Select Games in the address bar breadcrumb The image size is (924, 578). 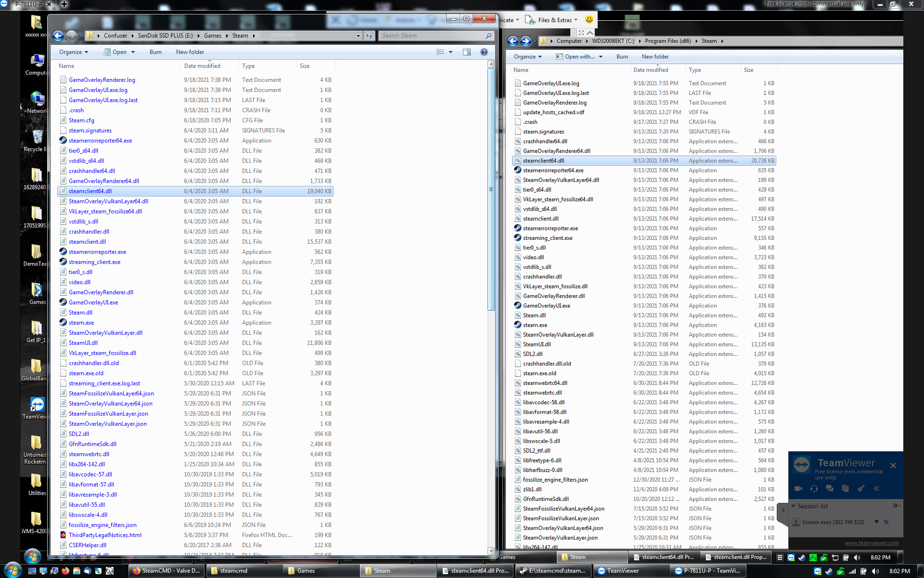213,35
